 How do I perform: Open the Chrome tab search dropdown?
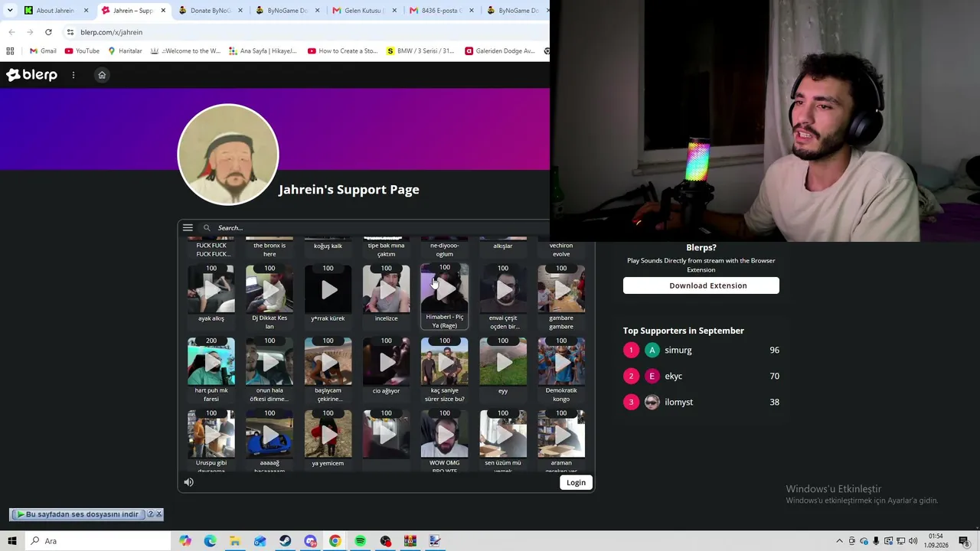(x=10, y=11)
